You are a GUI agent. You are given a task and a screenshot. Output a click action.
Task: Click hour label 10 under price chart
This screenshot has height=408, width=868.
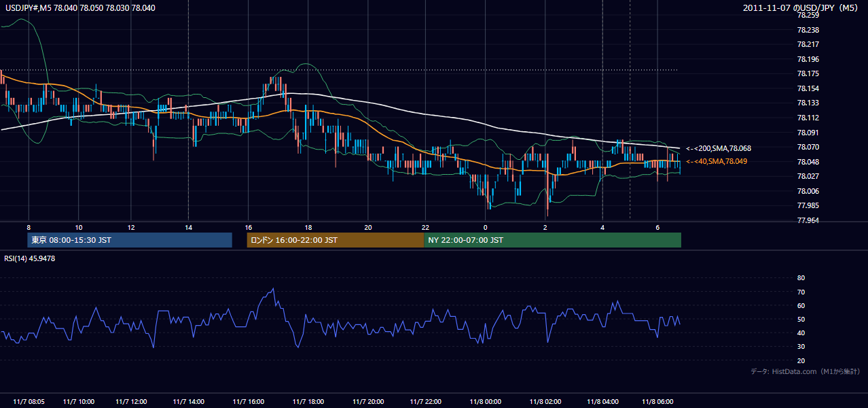(79, 227)
